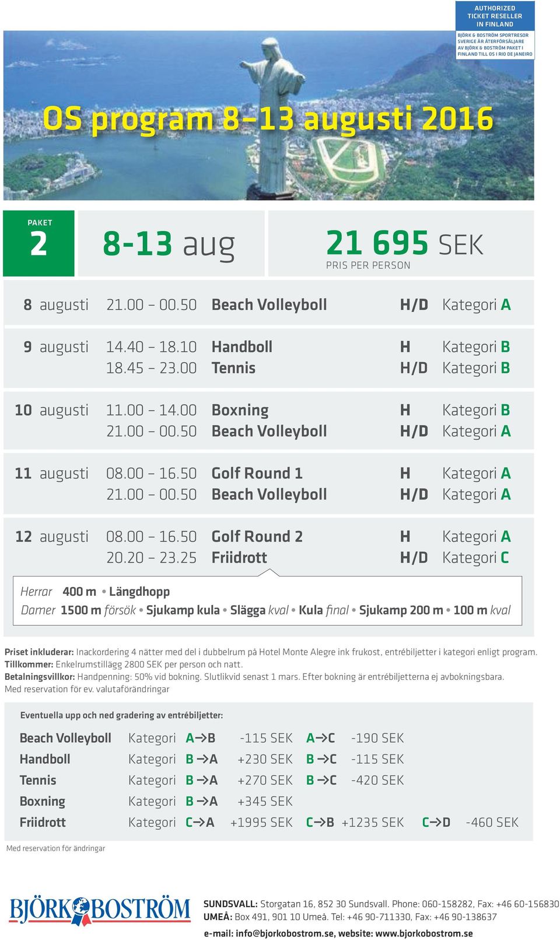Click the info@bjorkobostrom.se email address
The width and height of the screenshot is (560, 940).
pyautogui.click(x=285, y=933)
